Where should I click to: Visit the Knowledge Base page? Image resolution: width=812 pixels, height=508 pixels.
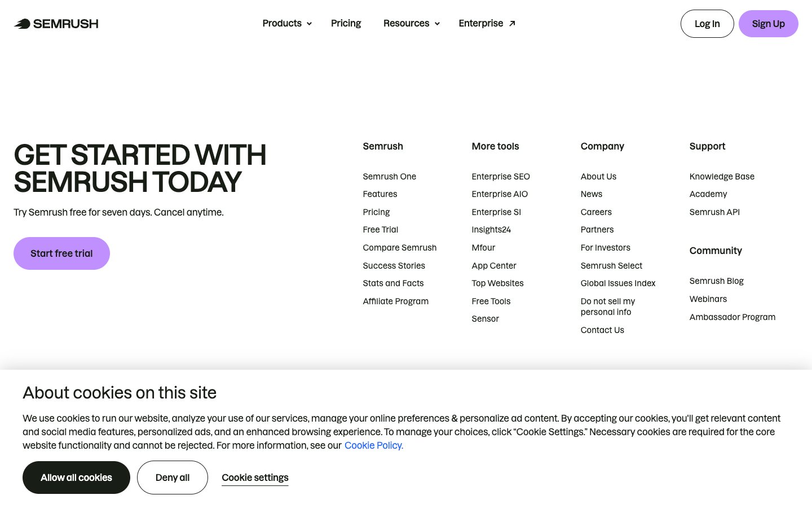pyautogui.click(x=722, y=177)
